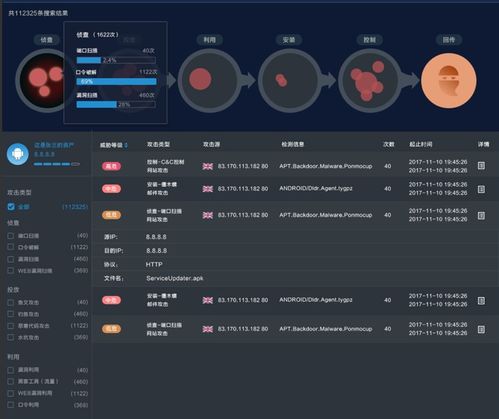Image resolution: width=499 pixels, height=419 pixels.
Task: Open detail icon of the C&C控制 row
Action: 481,166
